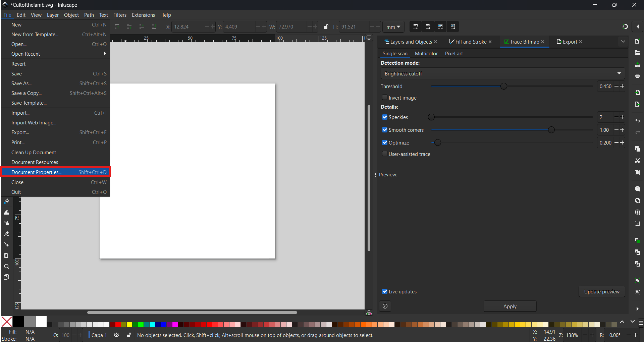Switch to the Pixel art tab
The height and width of the screenshot is (342, 644).
(x=454, y=54)
